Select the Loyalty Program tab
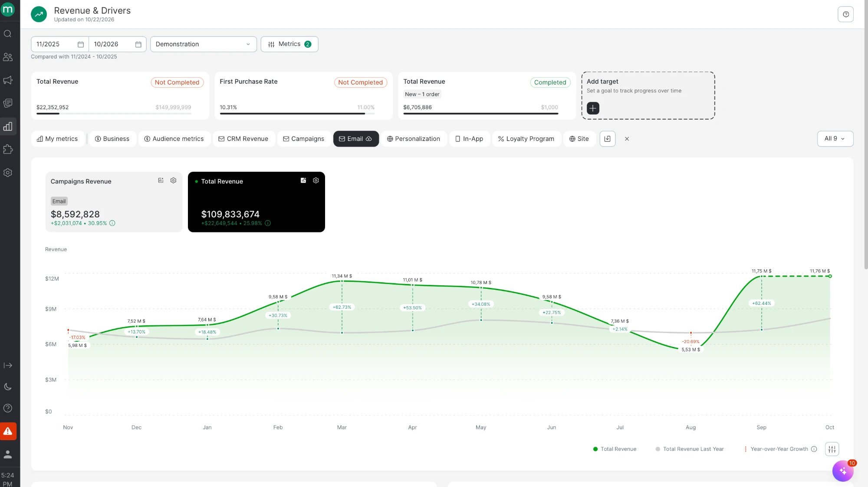This screenshot has height=487, width=868. tap(526, 139)
